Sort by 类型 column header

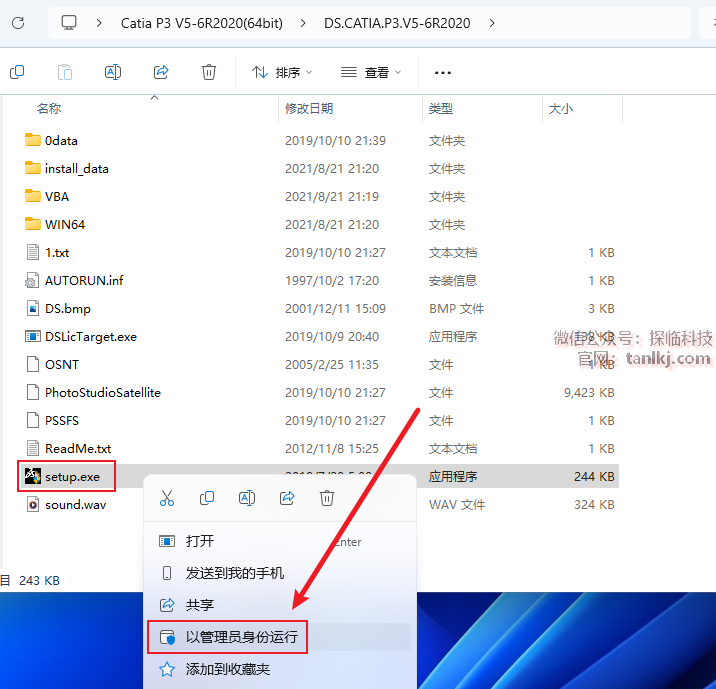[x=441, y=109]
